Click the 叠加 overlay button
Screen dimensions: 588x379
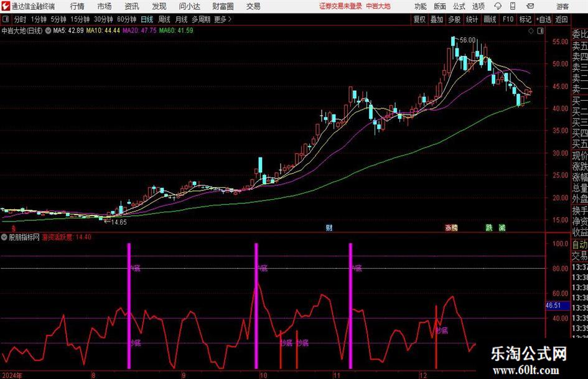coord(437,19)
